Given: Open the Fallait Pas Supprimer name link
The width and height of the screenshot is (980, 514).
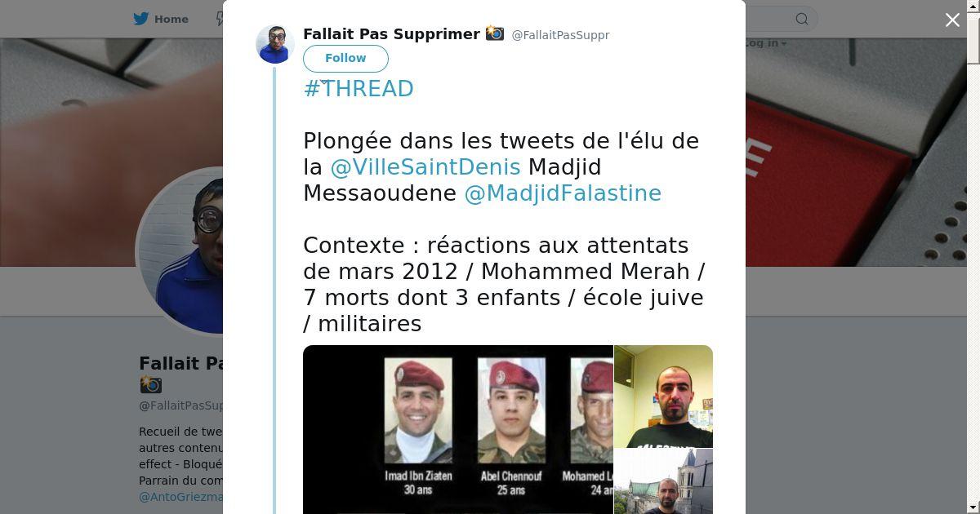Looking at the screenshot, I should tap(391, 34).
